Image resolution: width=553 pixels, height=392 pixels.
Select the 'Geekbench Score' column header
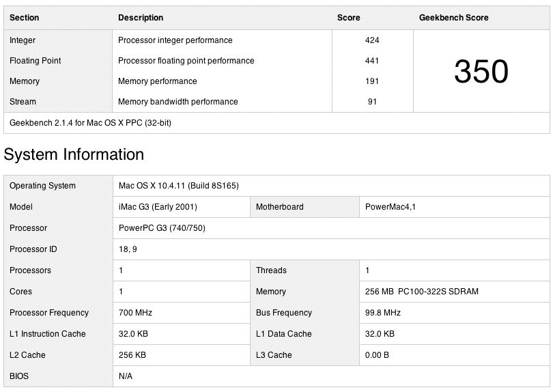(453, 18)
